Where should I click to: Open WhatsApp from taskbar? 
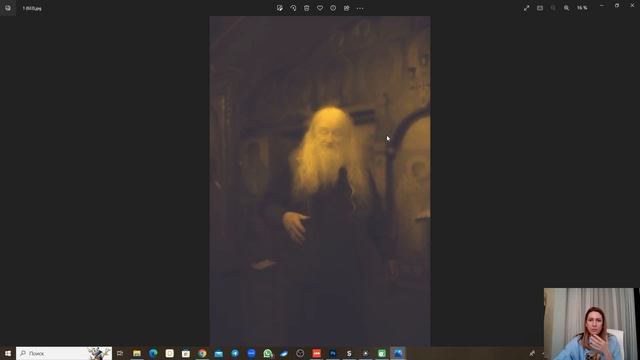(x=268, y=353)
